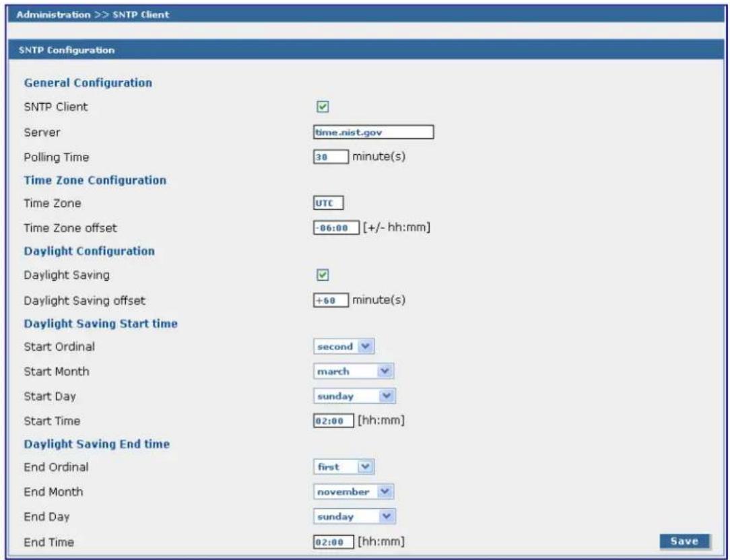Toggle the SNTP Client checkbox
The width and height of the screenshot is (730, 560).
[323, 106]
